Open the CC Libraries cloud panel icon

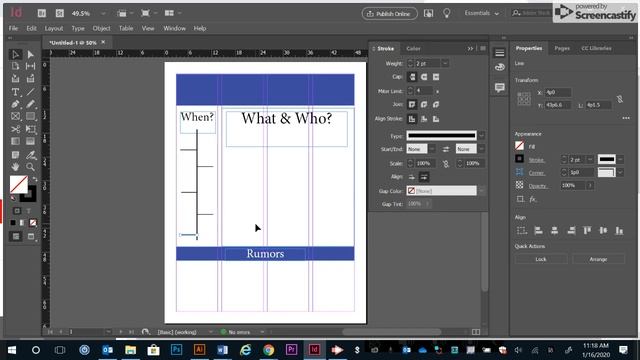click(500, 67)
